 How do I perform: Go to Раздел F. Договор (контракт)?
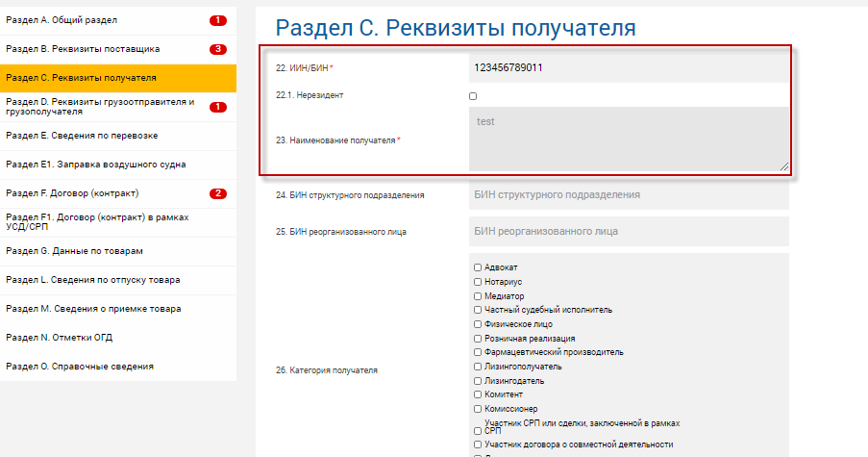coord(72,193)
